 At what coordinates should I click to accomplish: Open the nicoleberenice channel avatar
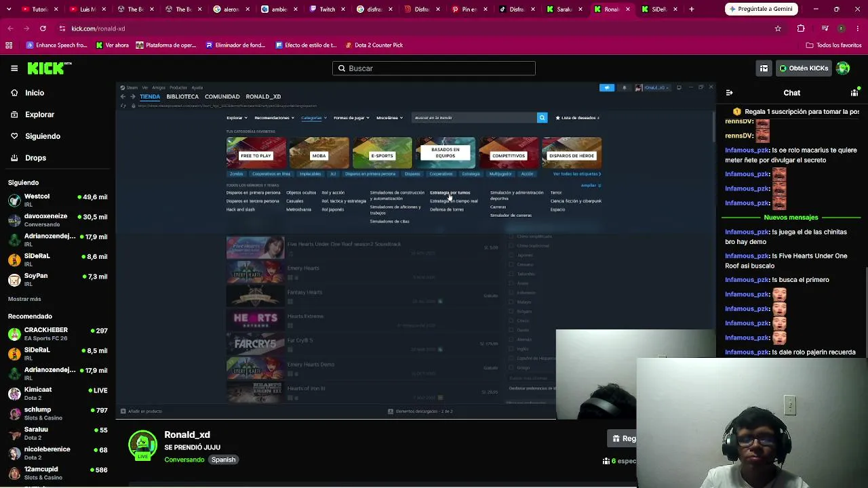click(x=14, y=453)
